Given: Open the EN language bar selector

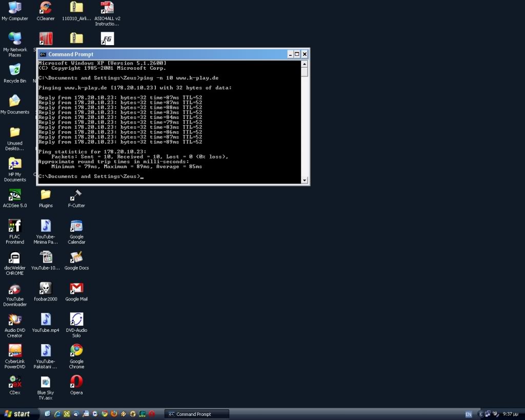Looking at the screenshot, I should point(469,414).
